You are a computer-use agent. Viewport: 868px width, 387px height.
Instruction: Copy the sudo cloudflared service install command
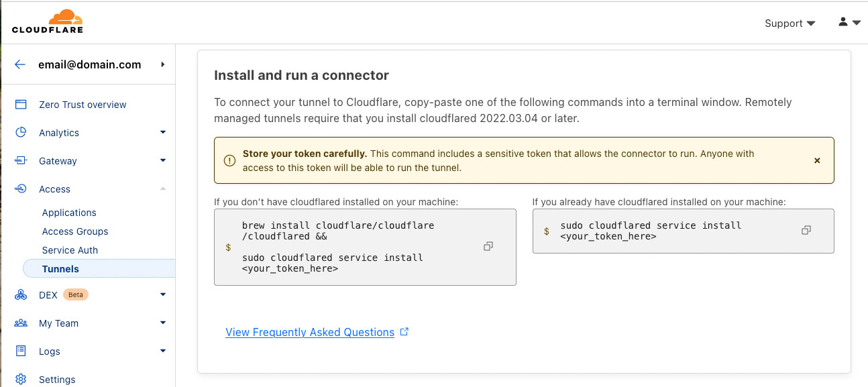(x=806, y=230)
